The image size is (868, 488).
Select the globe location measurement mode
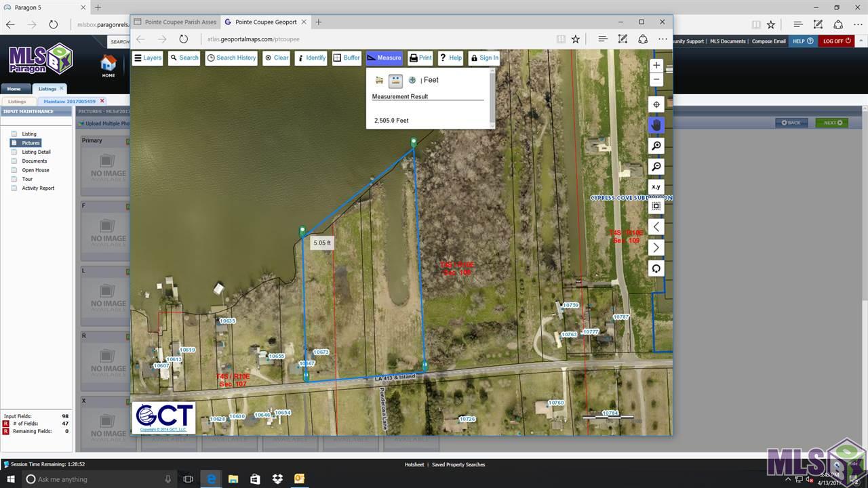[x=412, y=81]
